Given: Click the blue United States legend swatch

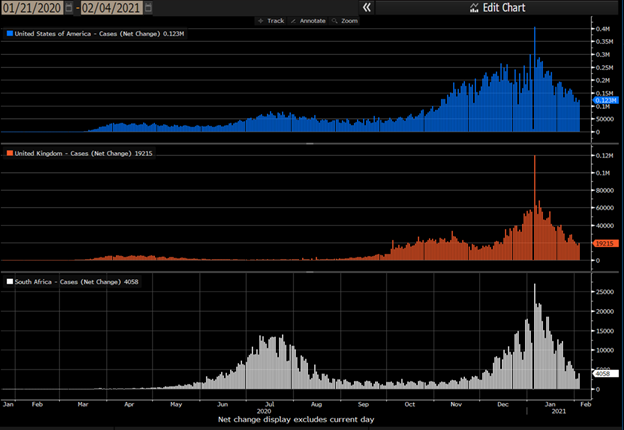Looking at the screenshot, I should (x=10, y=33).
